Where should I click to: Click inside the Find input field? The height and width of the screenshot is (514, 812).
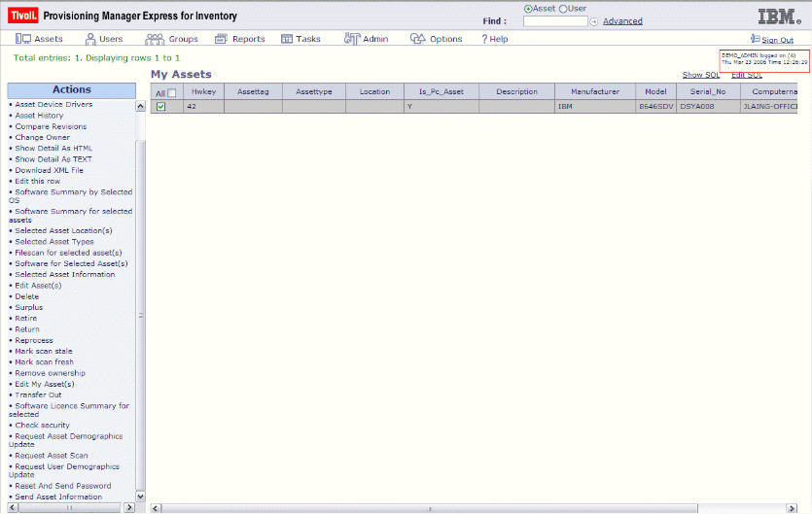555,21
